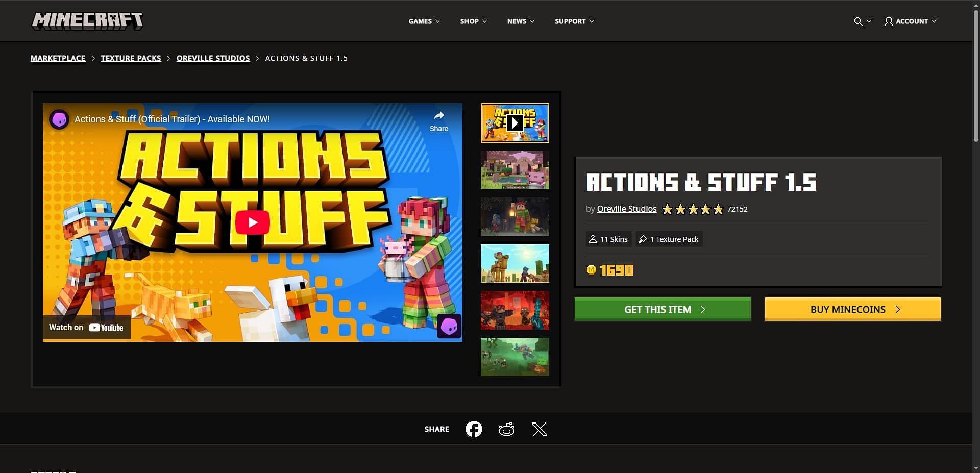Click Actions & Stuff 1.5 breadcrumb text
Screen dimensions: 980x473
[306, 58]
